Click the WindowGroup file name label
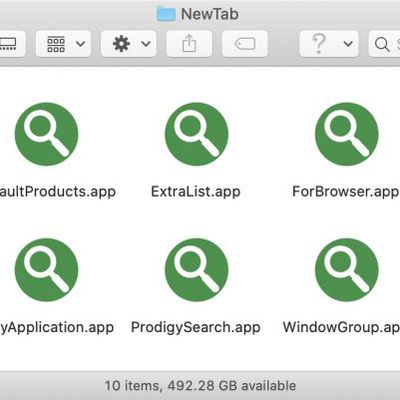The width and height of the screenshot is (400, 400). (x=341, y=327)
